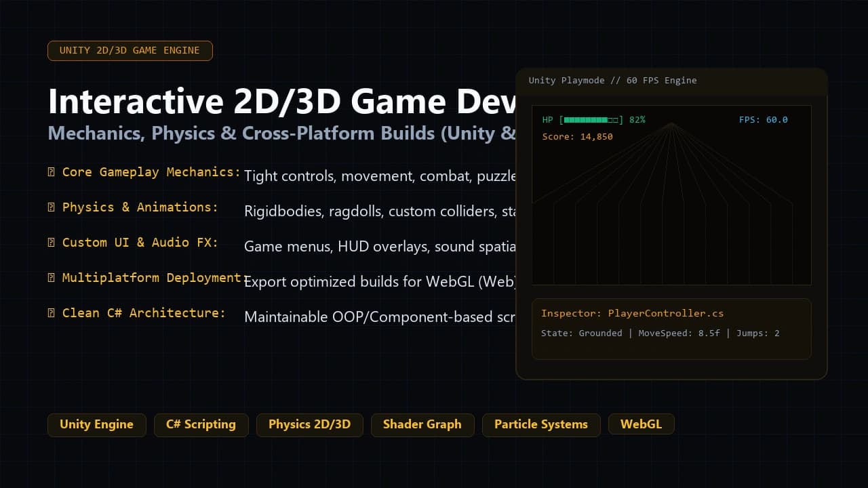The width and height of the screenshot is (868, 488).
Task: Select the Unity Engine tag
Action: pos(96,425)
